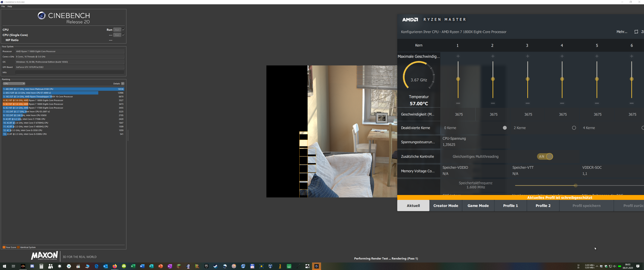
Task: Click the Ryzen Master taskbar icon
Action: click(23, 266)
